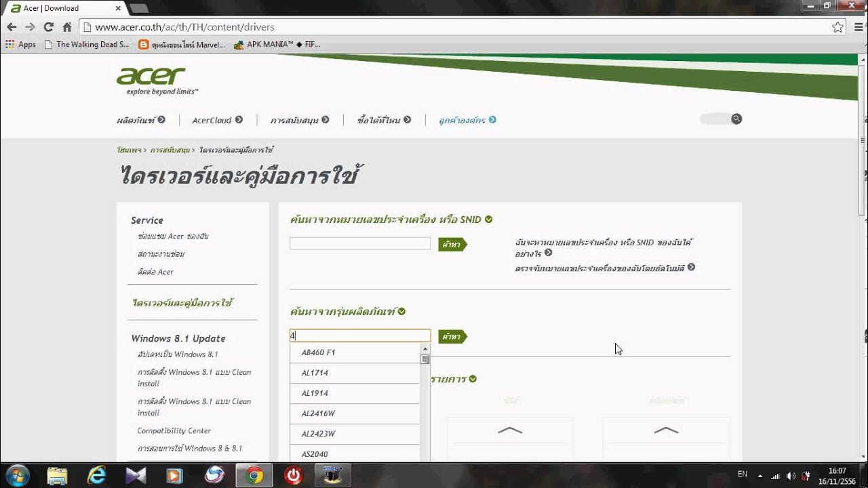Open the media player taskbar icon
Viewport: 868px width, 488px height.
pyautogui.click(x=176, y=475)
